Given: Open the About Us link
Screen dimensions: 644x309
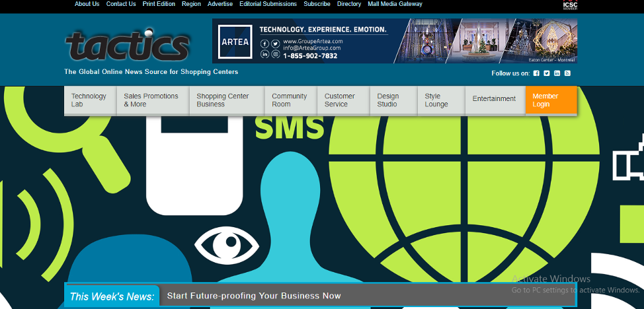Looking at the screenshot, I should coord(87,4).
